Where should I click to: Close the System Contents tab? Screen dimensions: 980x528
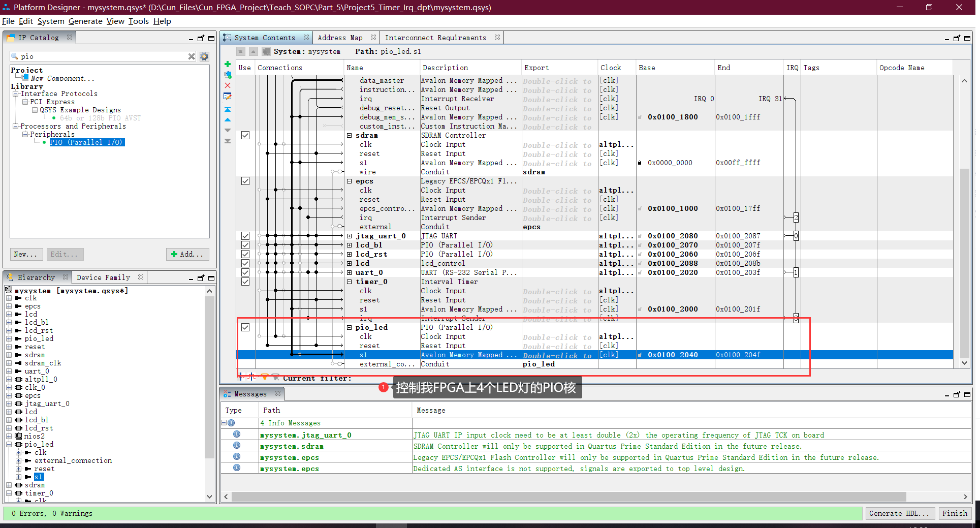(306, 37)
